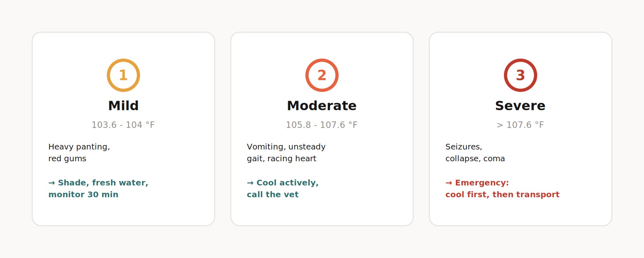Click the > 107.6 °F temperature label

pos(520,125)
